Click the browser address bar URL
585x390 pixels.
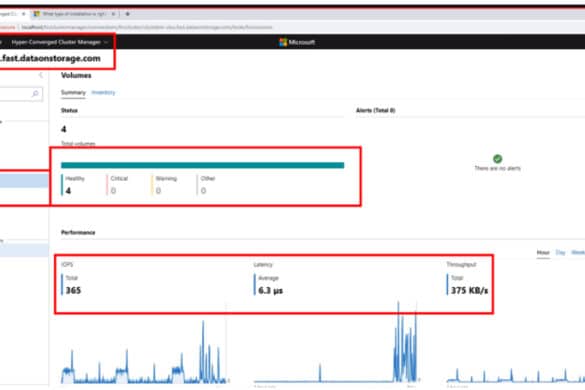coord(147,27)
